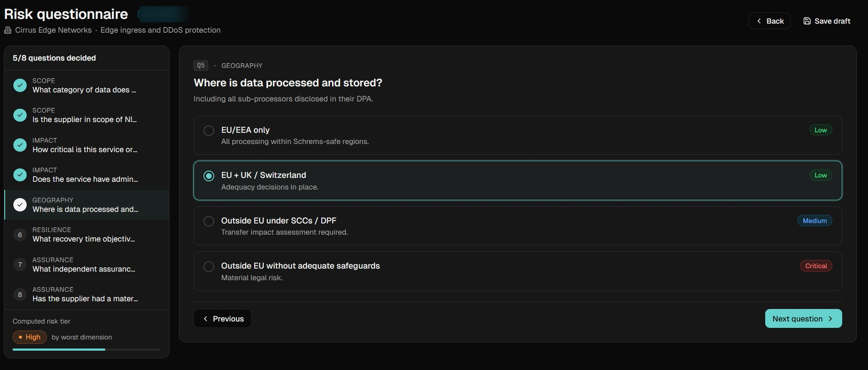868x370 pixels.
Task: Click the Save draft button
Action: [827, 21]
